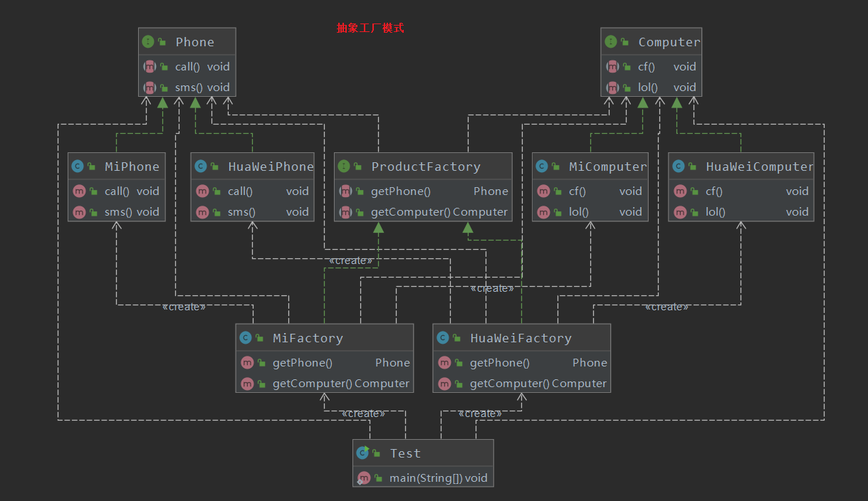Click Phone return type in HuaWeiFactory node
868x501 pixels.
click(x=590, y=362)
